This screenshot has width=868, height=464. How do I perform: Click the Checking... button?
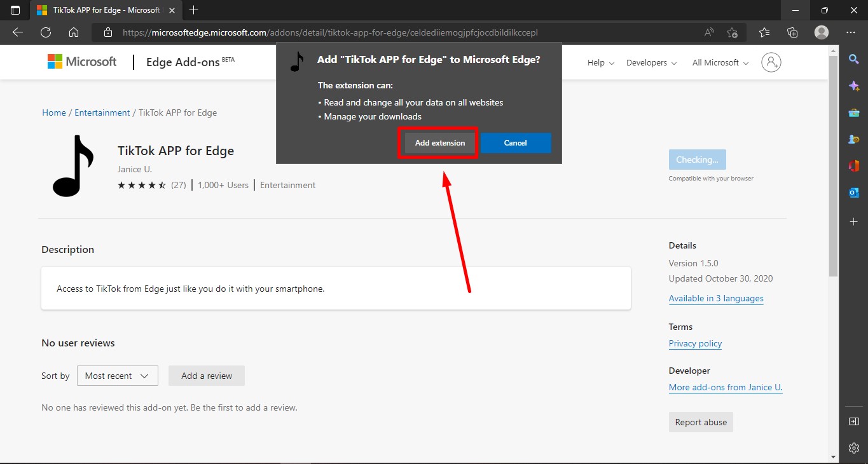[x=697, y=160]
